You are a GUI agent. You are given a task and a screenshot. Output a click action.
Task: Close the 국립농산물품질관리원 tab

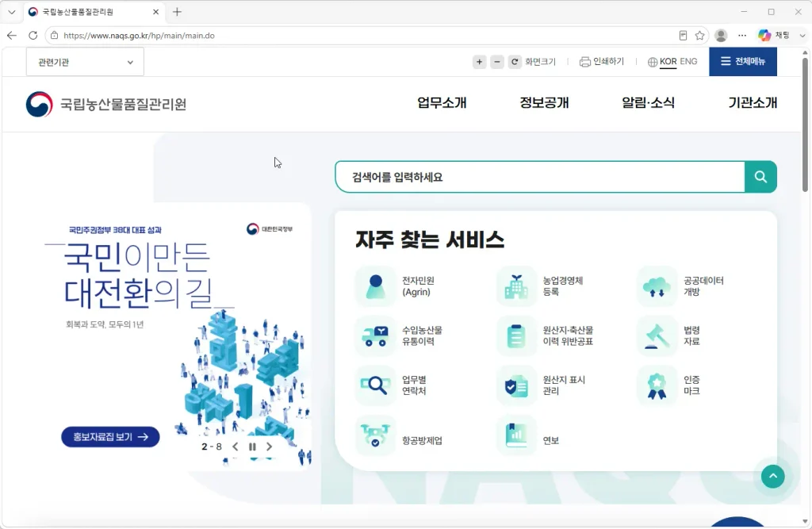click(156, 11)
